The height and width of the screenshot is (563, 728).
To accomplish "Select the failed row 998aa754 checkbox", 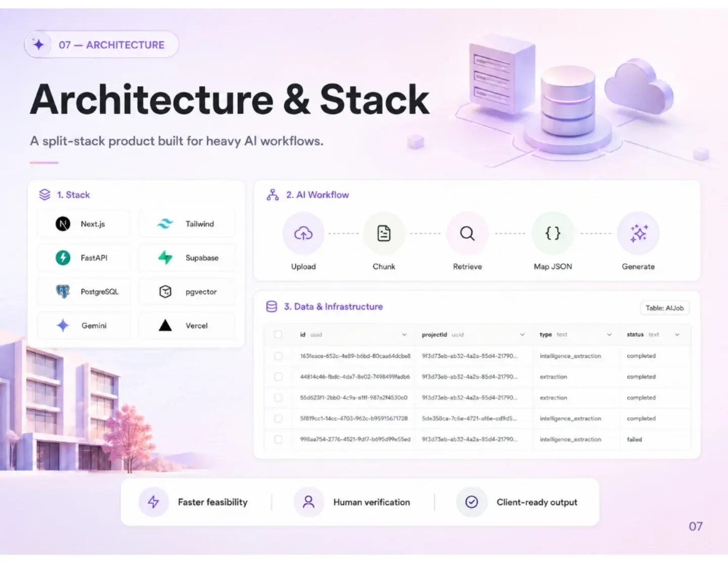I will click(x=278, y=440).
